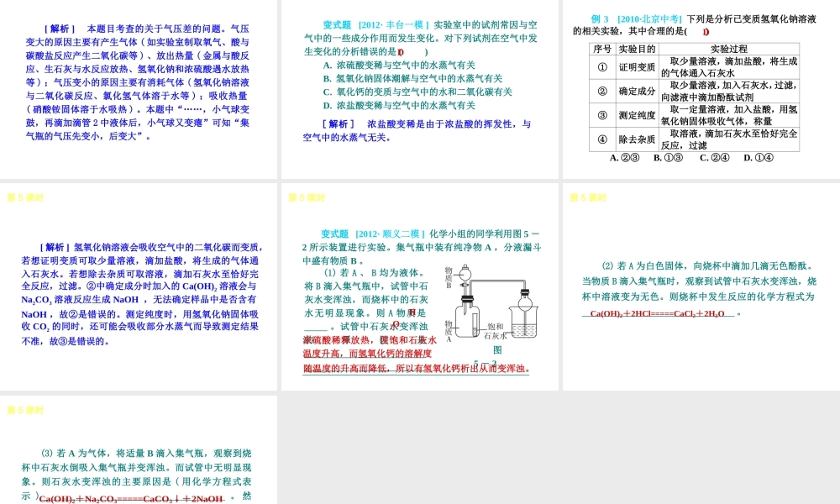
Task: Click the 除去杂质 table cell
Action: click(x=637, y=139)
